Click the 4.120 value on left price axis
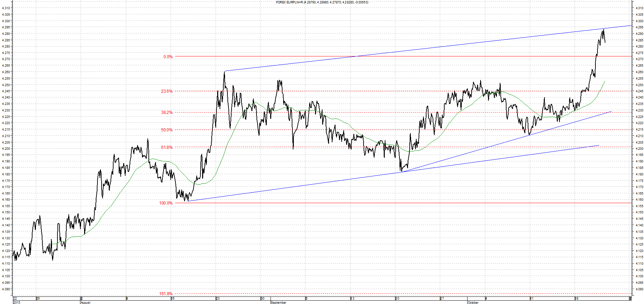The height and width of the screenshot is (304, 644). click(x=6, y=251)
